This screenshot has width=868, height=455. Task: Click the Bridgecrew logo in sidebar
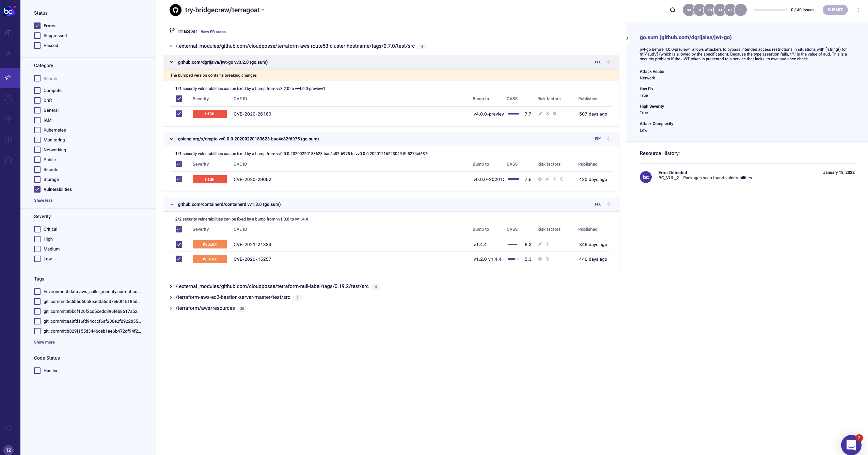[x=9, y=11]
